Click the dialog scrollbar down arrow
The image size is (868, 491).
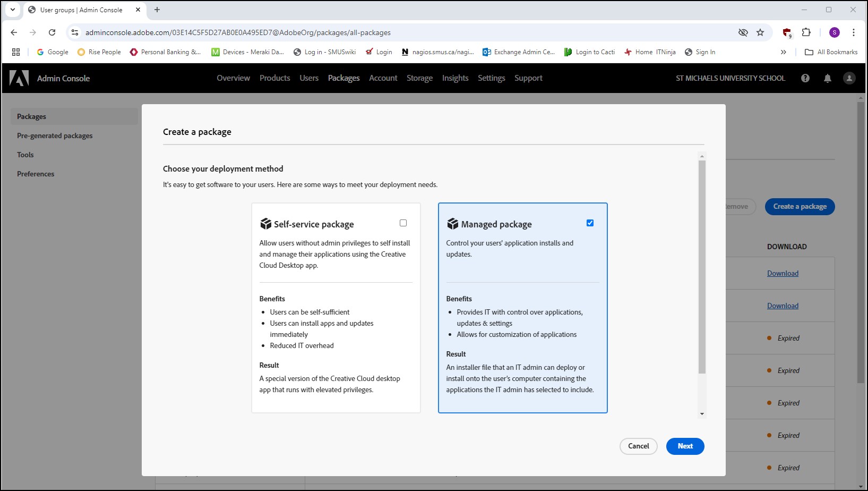pos(702,414)
